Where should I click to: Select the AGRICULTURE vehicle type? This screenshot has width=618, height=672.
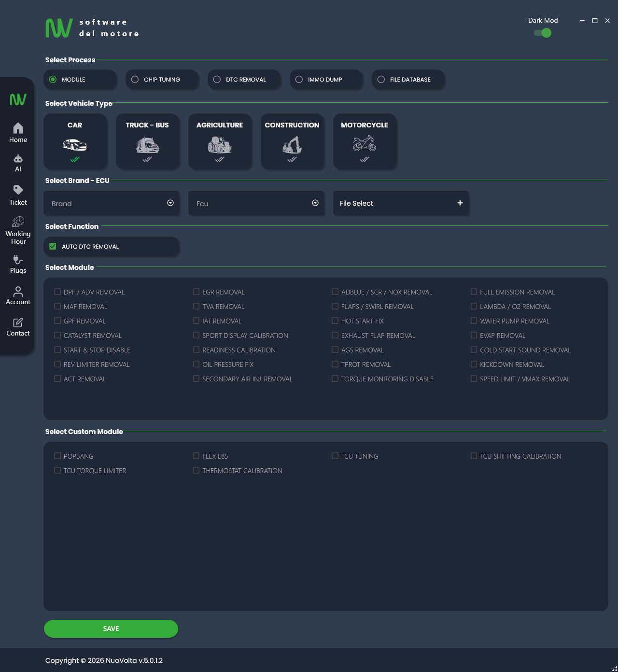coord(220,141)
